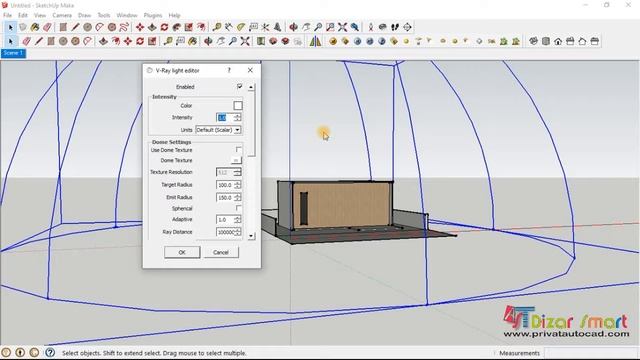Click the Dome Texture map button
This screenshot has height=360, width=640.
coord(236,160)
